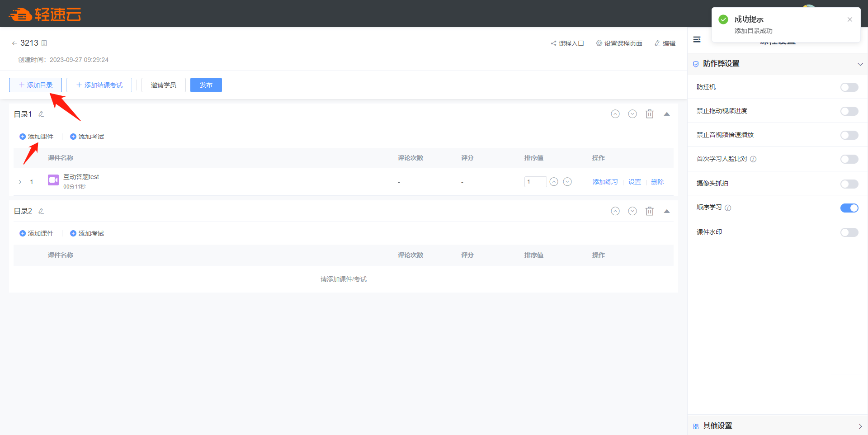Click 添加结课考试 button
The height and width of the screenshot is (435, 868).
[x=99, y=85]
